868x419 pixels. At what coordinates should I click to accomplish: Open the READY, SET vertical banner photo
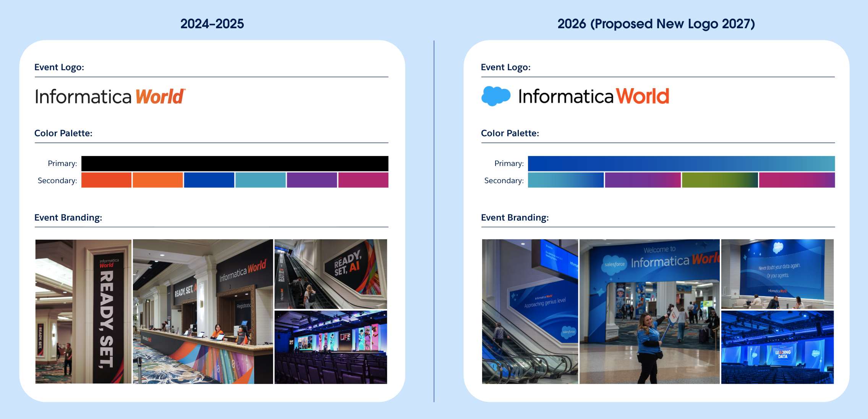click(x=83, y=311)
